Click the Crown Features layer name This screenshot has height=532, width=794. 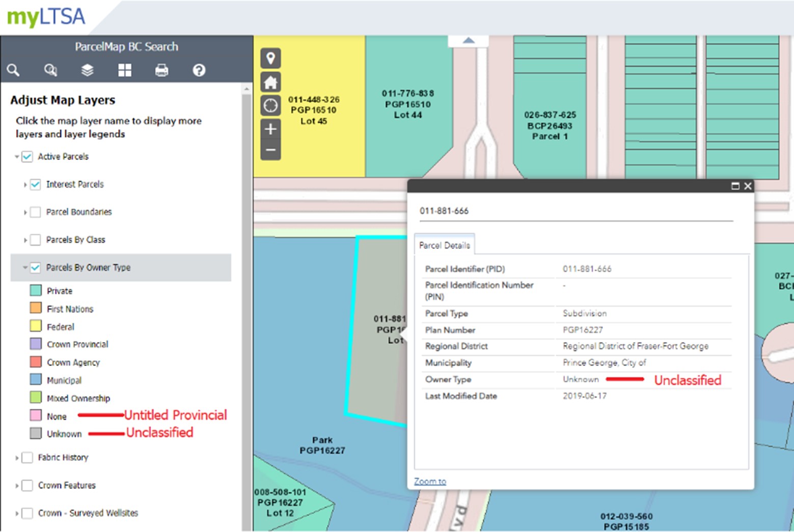click(x=67, y=486)
